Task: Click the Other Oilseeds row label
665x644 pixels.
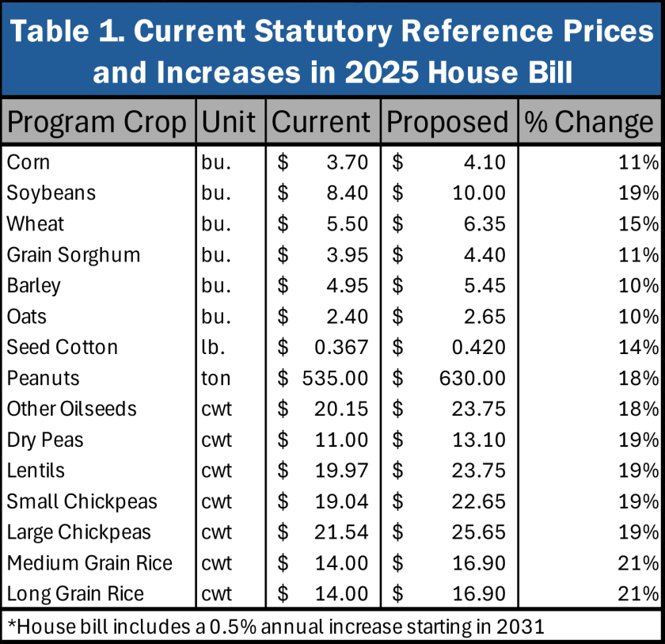Action: tap(72, 410)
